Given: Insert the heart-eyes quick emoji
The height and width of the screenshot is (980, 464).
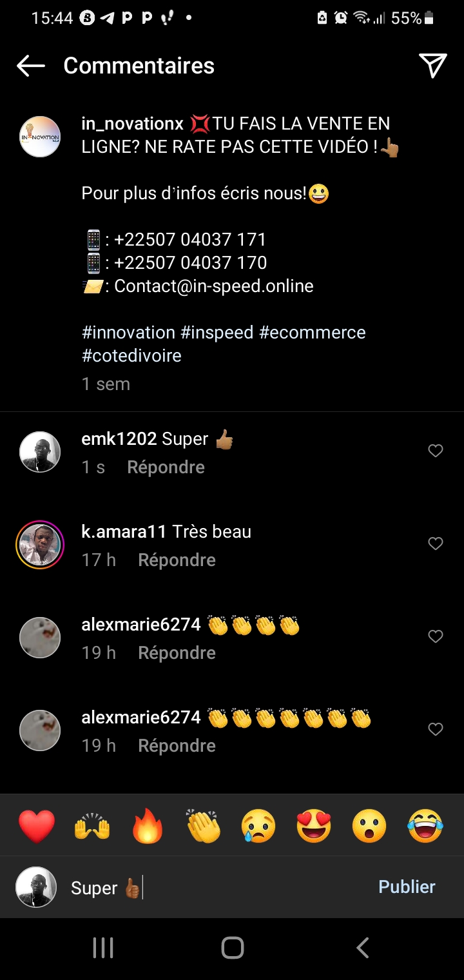Looking at the screenshot, I should [x=314, y=826].
